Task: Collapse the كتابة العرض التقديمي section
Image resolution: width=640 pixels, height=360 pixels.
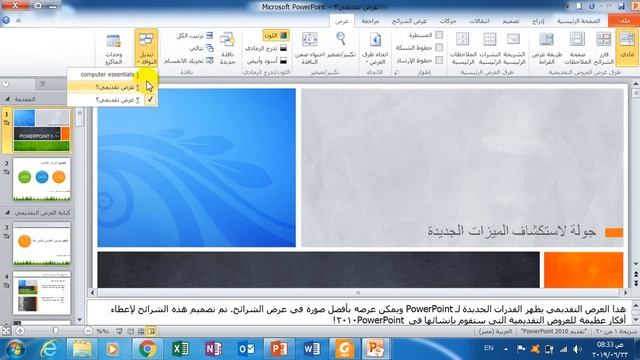Action: tap(7, 213)
